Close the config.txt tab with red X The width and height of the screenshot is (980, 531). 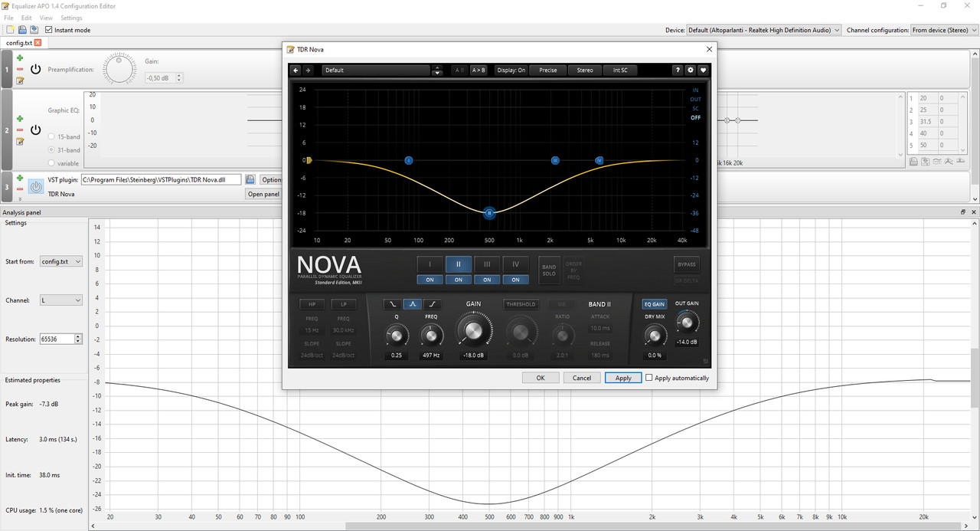pos(38,43)
